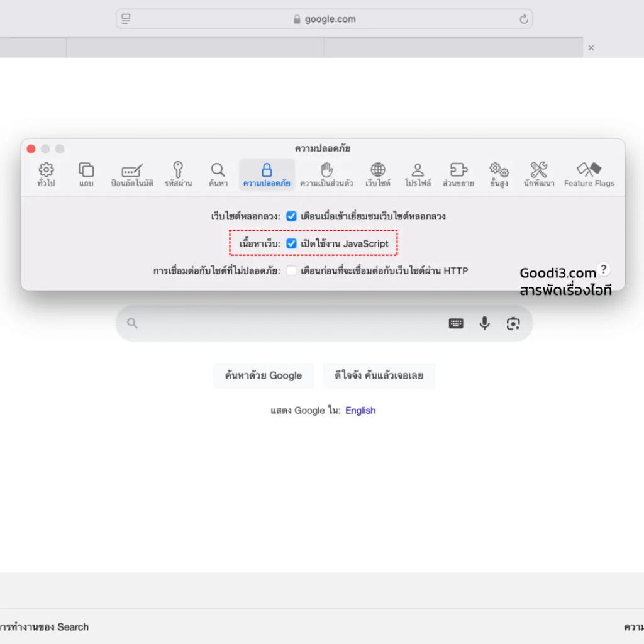
Task: Select the second browser tab in tab bar
Action: point(195,48)
